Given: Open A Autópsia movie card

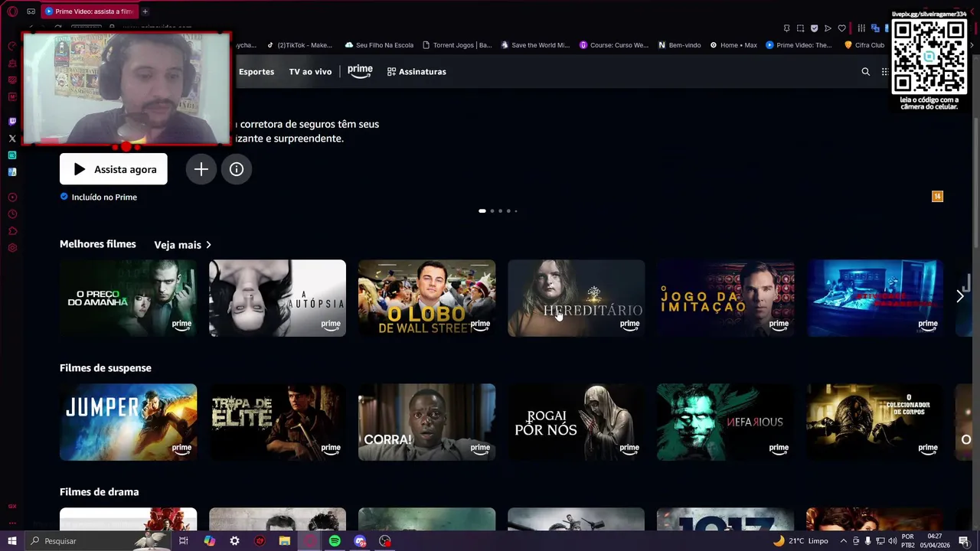Looking at the screenshot, I should [x=277, y=298].
